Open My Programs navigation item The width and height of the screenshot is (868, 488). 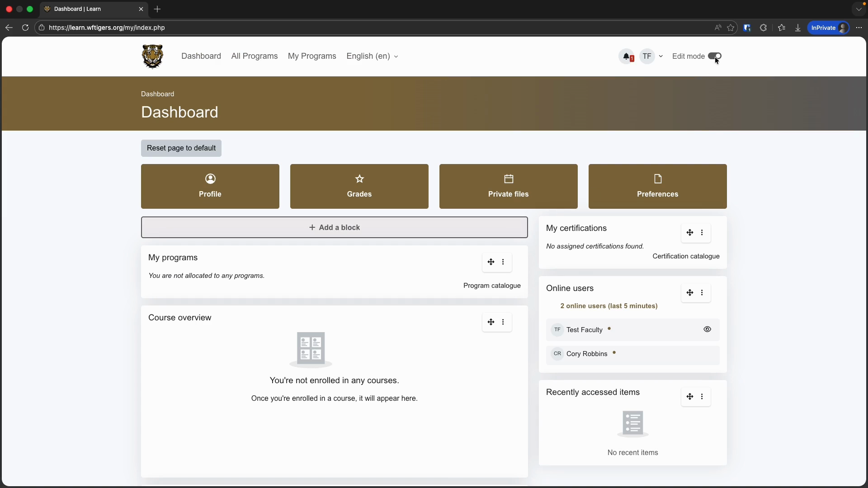312,56
